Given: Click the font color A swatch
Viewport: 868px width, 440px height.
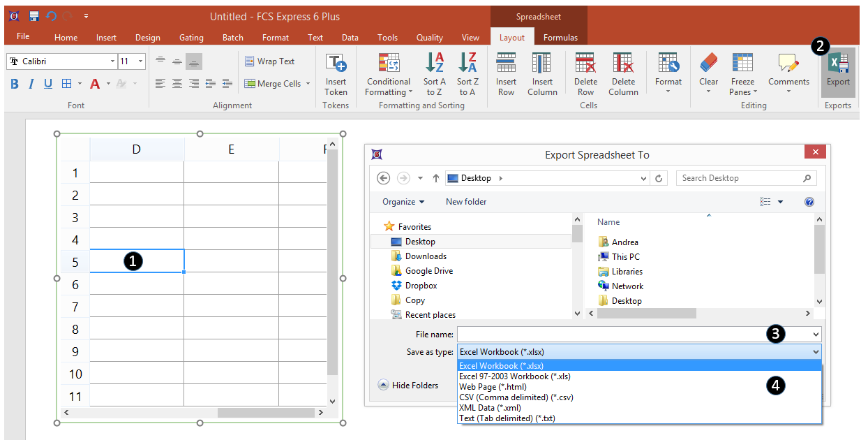Looking at the screenshot, I should [x=95, y=84].
